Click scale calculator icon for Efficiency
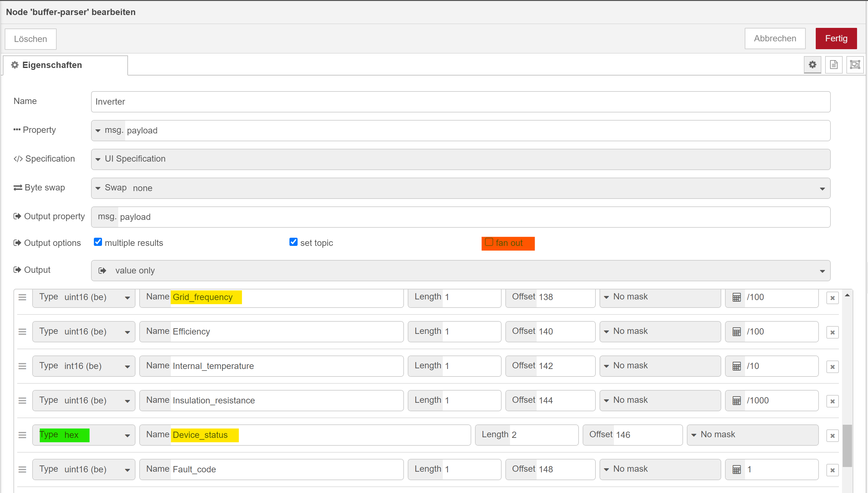This screenshot has height=493, width=868. 736,332
